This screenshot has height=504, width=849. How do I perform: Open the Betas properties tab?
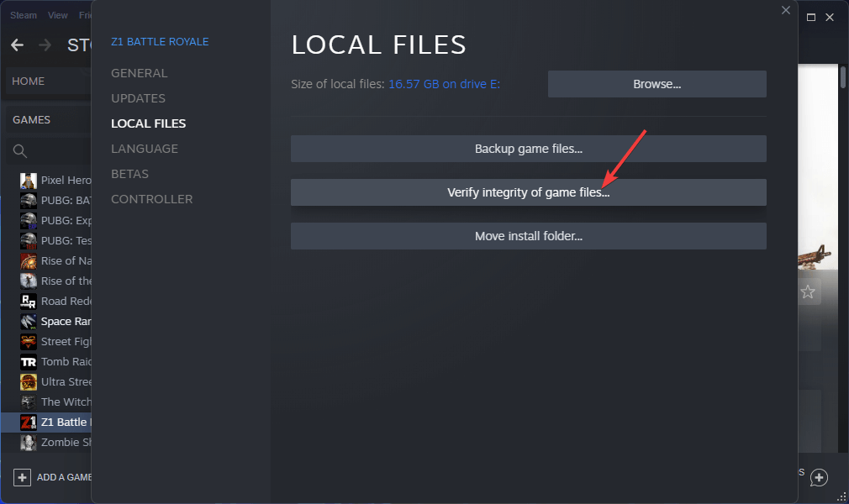click(x=130, y=174)
